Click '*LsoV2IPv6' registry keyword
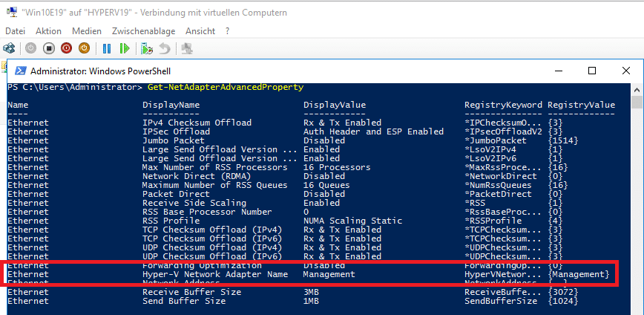The width and height of the screenshot is (644, 315). tap(490, 158)
